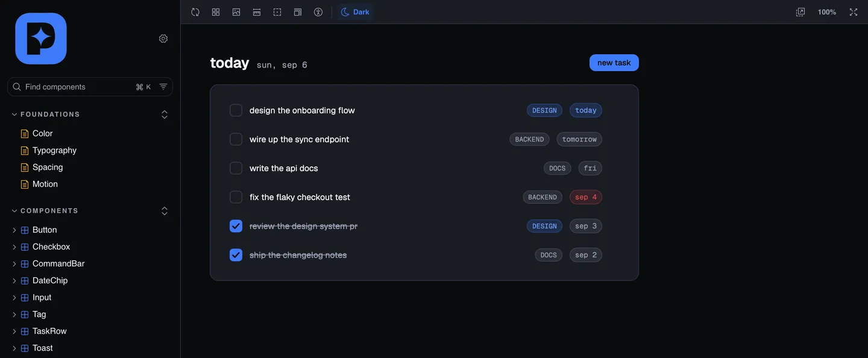This screenshot has width=868, height=358.
Task: Open the Color foundations page
Action: [42, 134]
